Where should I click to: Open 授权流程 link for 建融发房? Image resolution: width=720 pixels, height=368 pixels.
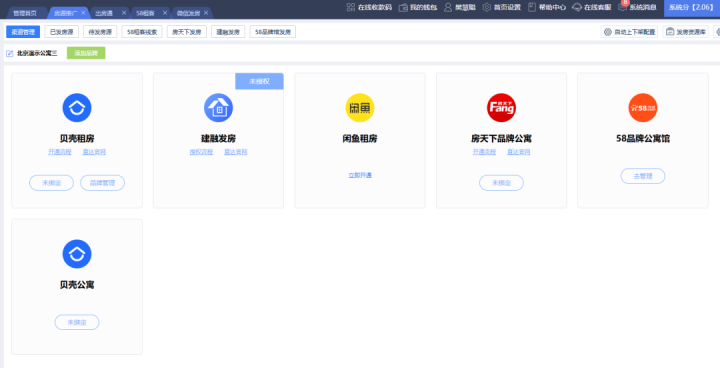click(x=201, y=152)
